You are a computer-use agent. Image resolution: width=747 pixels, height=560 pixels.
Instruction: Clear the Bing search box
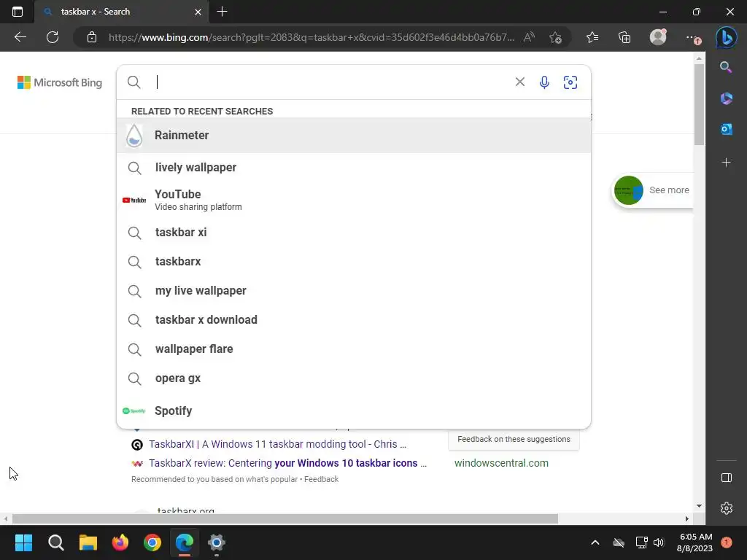519,82
